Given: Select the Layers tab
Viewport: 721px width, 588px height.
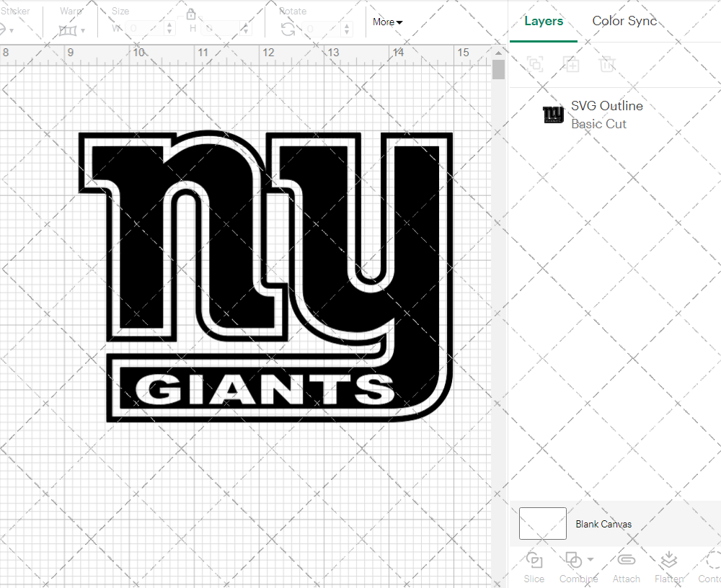Looking at the screenshot, I should pos(544,21).
